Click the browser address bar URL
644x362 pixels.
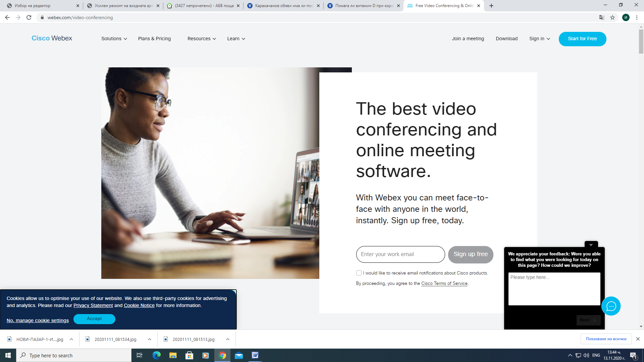coord(80,17)
